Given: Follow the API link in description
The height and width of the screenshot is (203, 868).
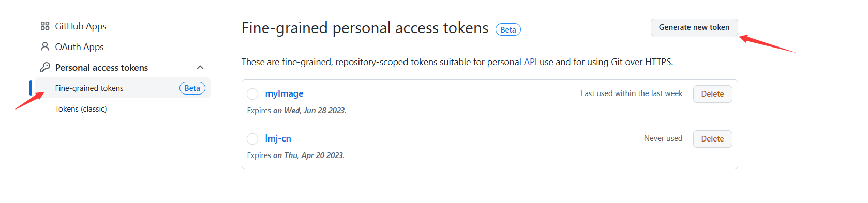Looking at the screenshot, I should (x=530, y=62).
